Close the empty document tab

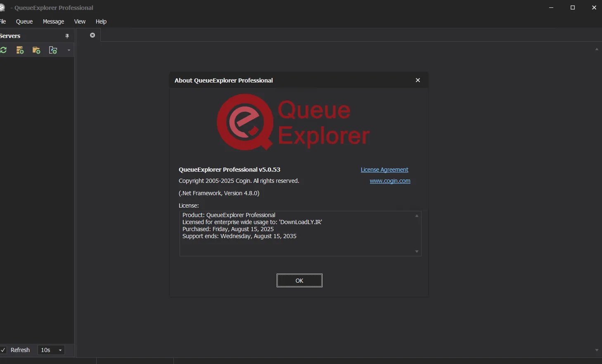tap(92, 35)
